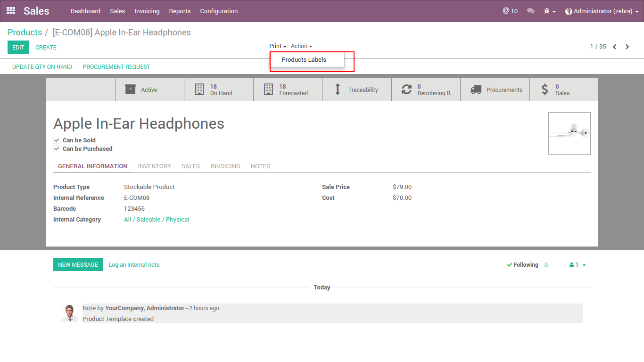Open the Reports menu

(180, 11)
